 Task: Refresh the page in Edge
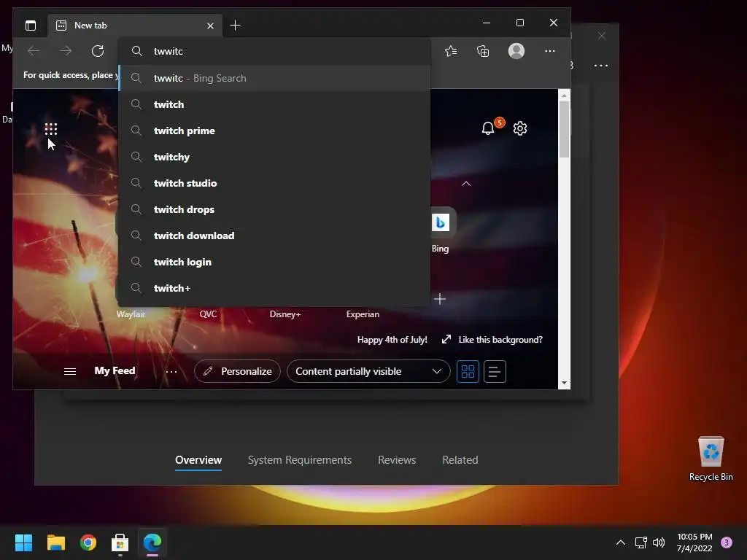[98, 51]
